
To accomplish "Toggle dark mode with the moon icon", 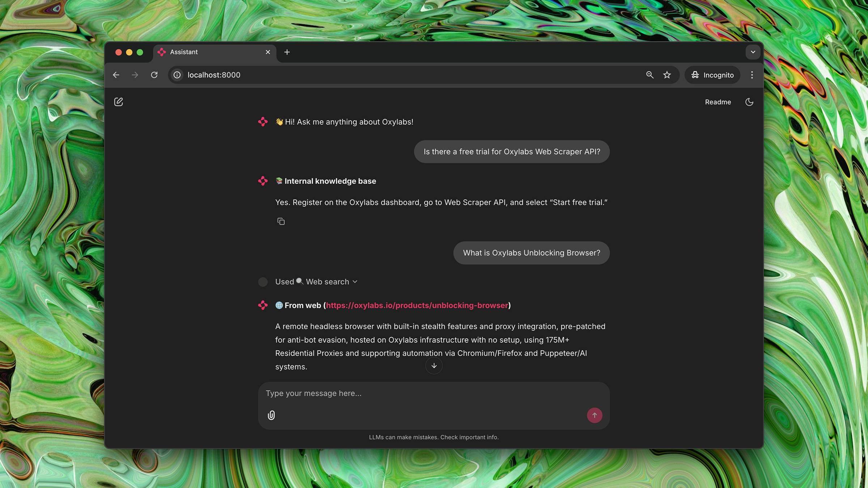I will [749, 102].
